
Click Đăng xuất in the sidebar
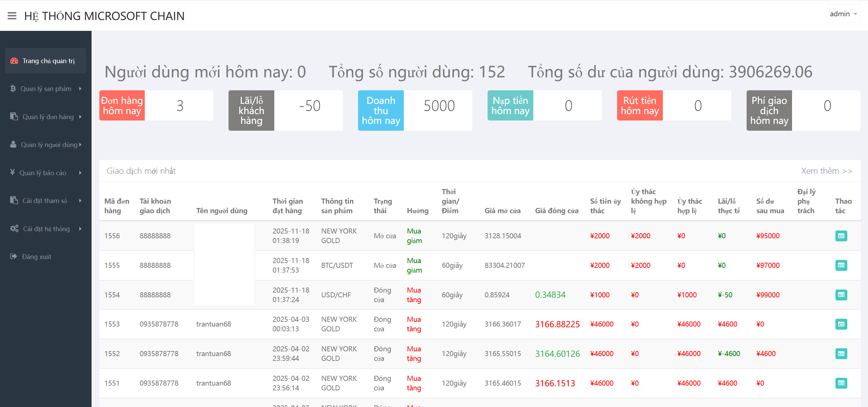pos(37,256)
